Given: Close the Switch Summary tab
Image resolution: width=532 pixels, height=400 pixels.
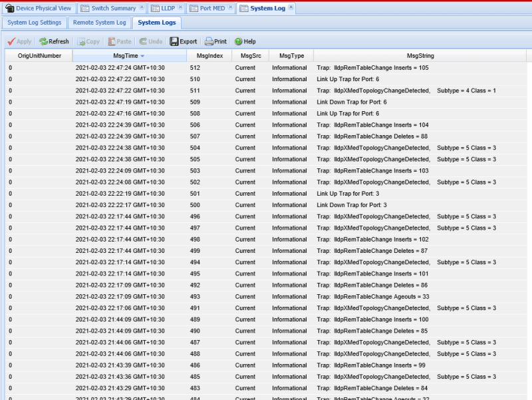Looking at the screenshot, I should click(x=142, y=7).
